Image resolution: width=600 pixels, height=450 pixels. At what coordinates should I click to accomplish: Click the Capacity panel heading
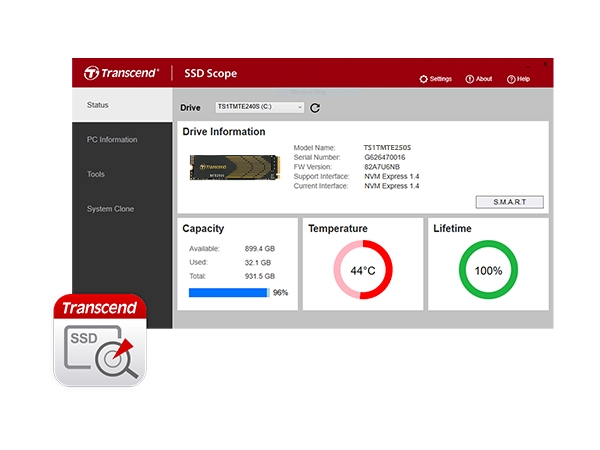(x=203, y=229)
